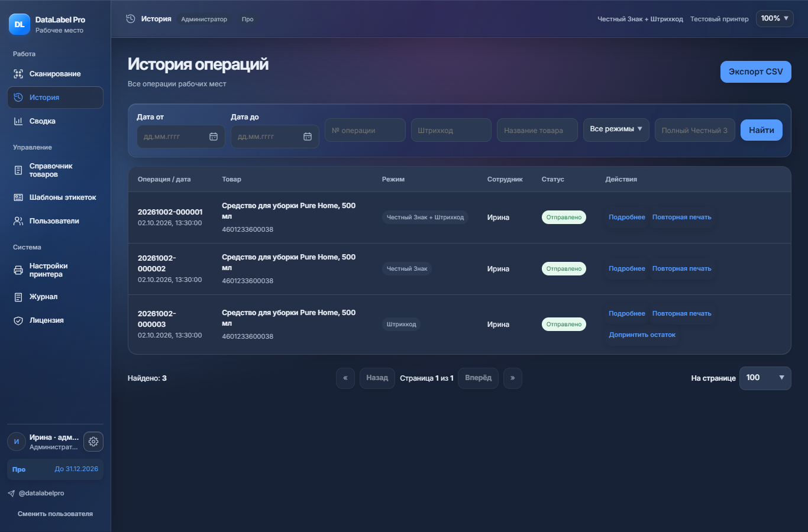Open calendar picker for Дата от
Image resolution: width=808 pixels, height=532 pixels.
point(214,137)
